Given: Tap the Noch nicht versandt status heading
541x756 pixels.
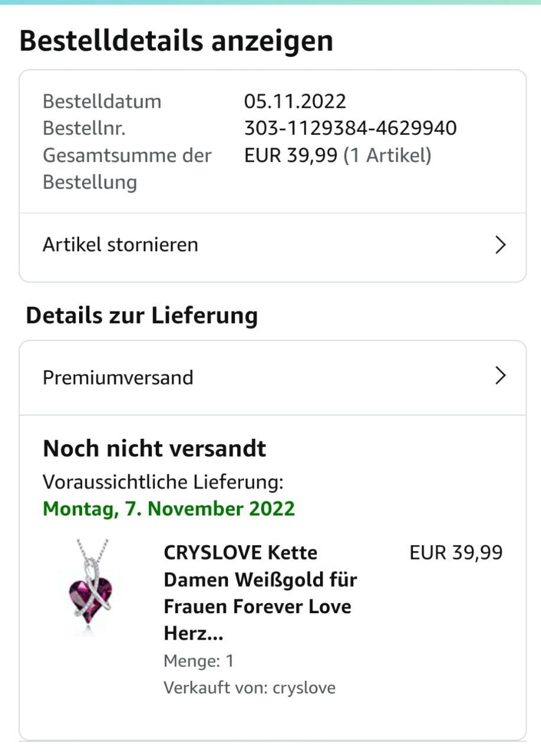Looking at the screenshot, I should [154, 449].
